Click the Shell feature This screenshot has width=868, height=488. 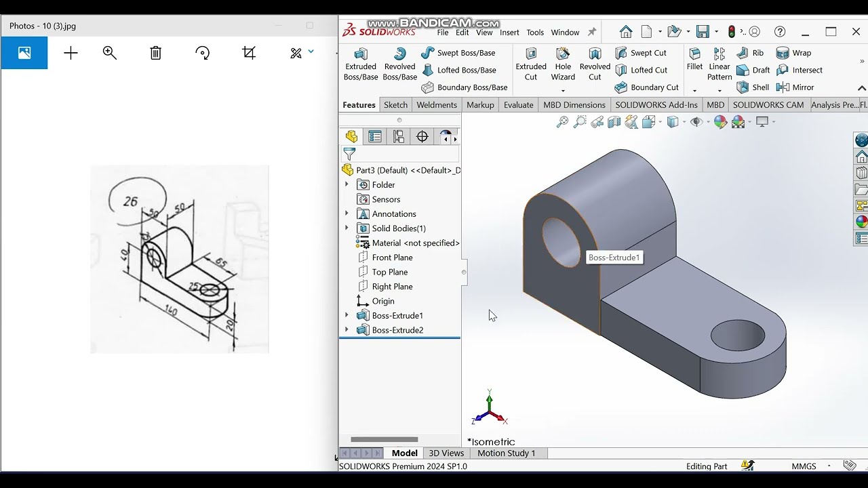[753, 87]
